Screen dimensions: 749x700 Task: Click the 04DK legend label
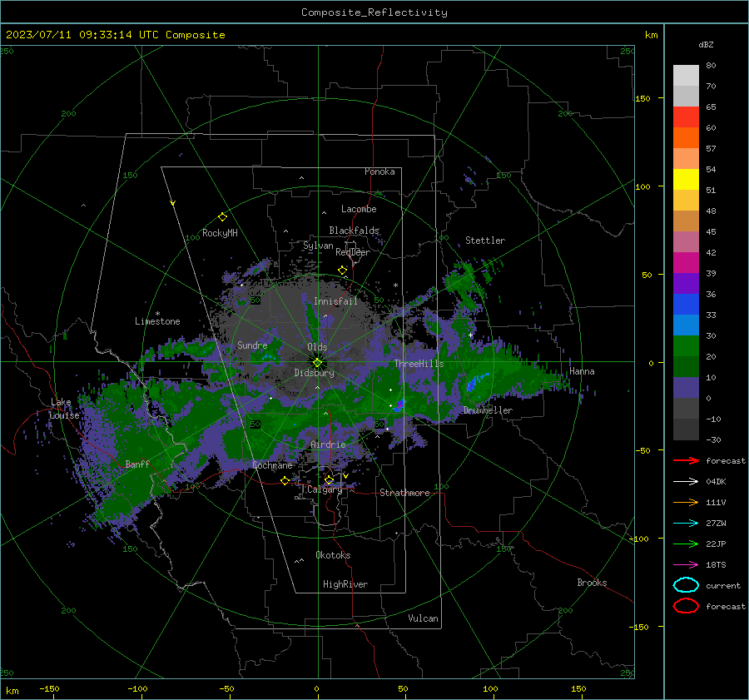(716, 482)
